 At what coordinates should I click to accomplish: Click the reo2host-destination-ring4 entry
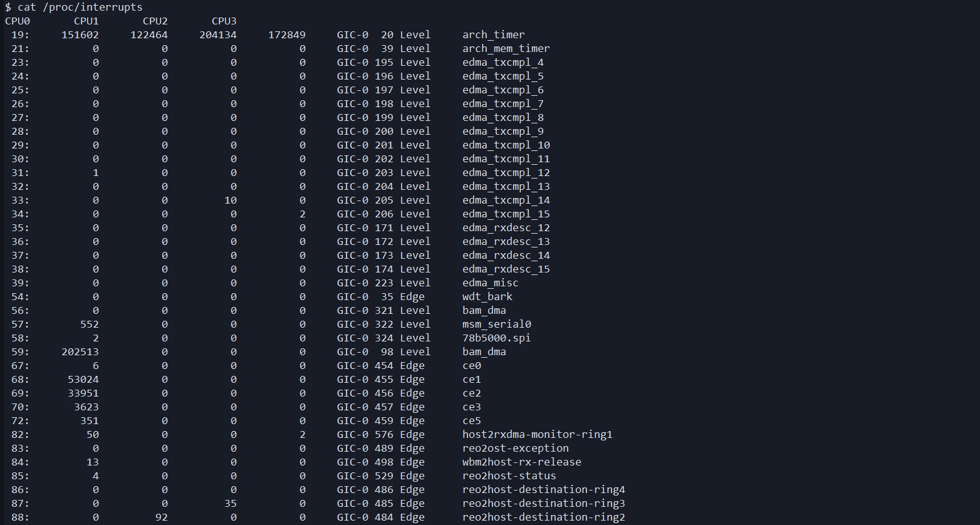[544, 490]
